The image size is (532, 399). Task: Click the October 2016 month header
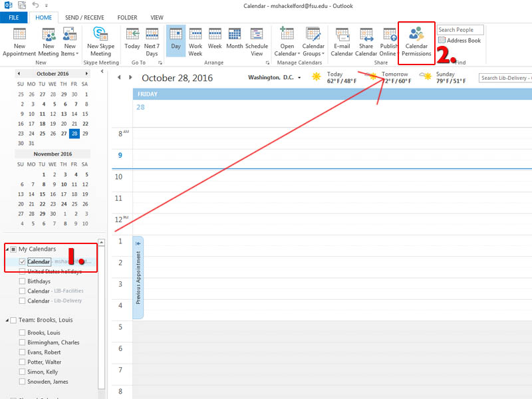[53, 74]
